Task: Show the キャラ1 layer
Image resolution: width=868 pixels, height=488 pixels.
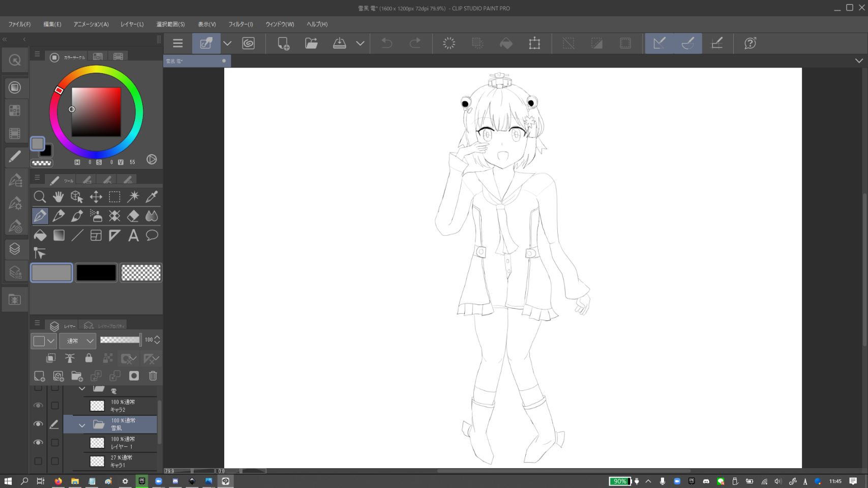Action: pos(38,461)
